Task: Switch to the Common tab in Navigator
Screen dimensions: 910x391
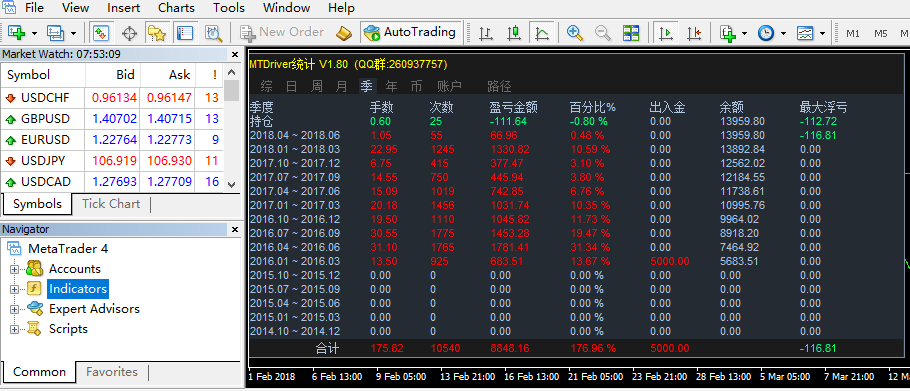Action: coord(39,372)
